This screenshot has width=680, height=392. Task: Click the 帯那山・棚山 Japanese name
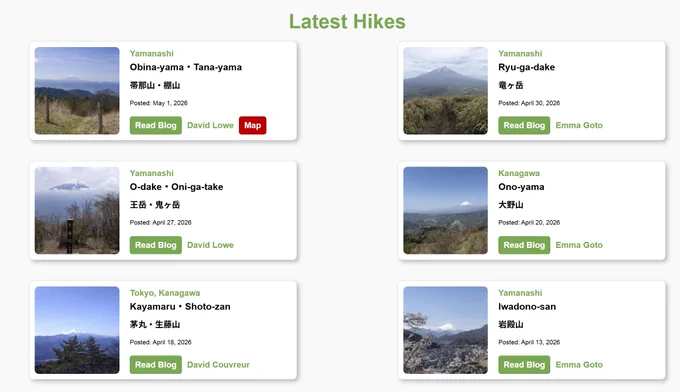point(155,85)
